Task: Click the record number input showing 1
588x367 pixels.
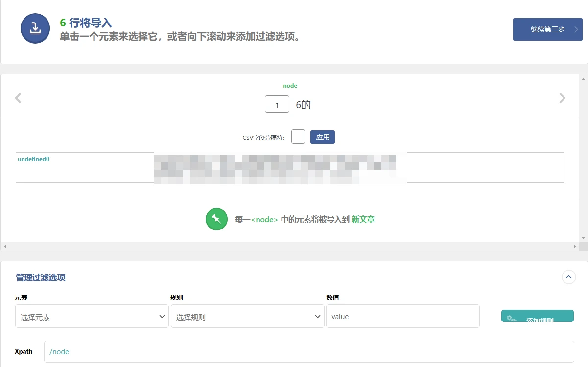Action: tap(277, 104)
